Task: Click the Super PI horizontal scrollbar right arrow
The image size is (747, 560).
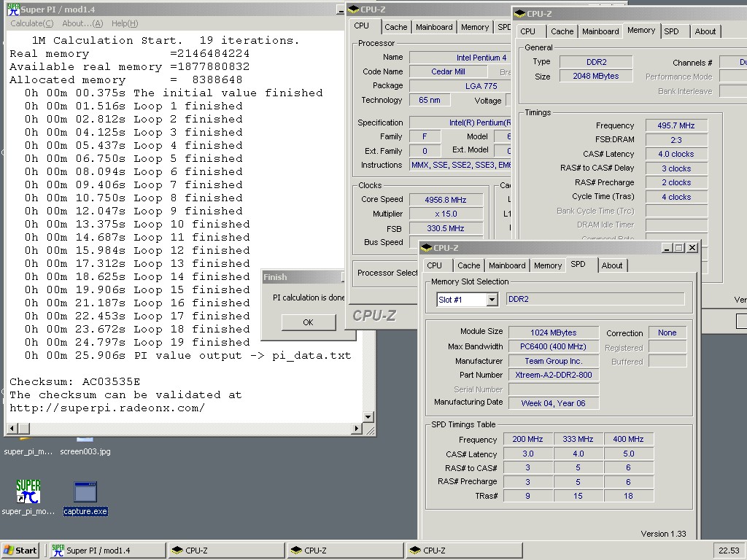Action: (356, 428)
